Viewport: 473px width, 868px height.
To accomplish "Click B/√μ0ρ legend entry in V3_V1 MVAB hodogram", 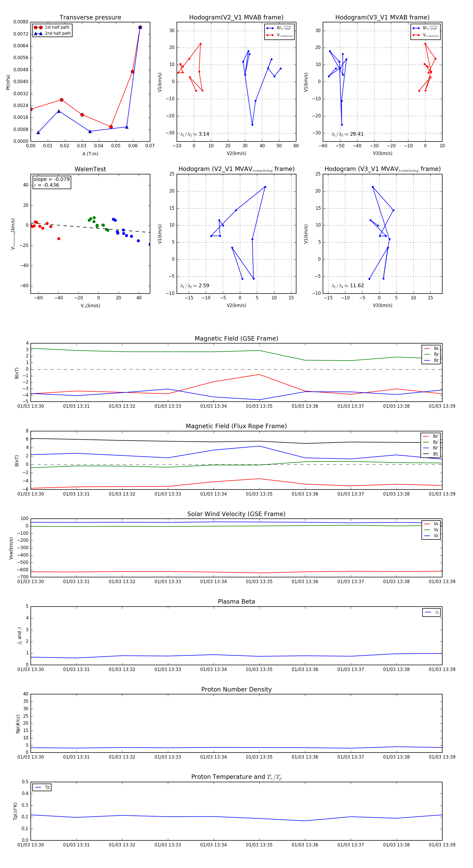I will pos(425,28).
